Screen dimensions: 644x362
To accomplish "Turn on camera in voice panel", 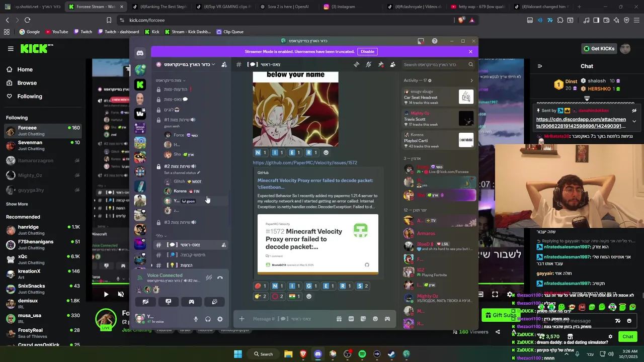I will [x=145, y=302].
